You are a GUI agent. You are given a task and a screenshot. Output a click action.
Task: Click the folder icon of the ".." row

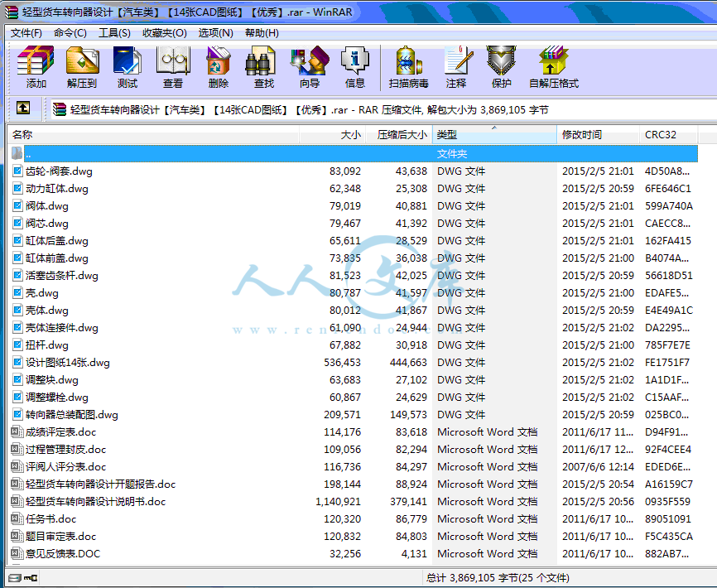pos(17,154)
